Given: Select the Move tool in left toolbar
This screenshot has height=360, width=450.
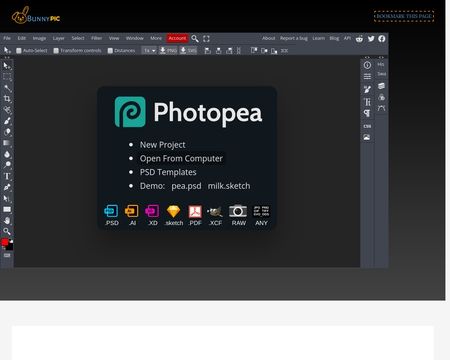Looking at the screenshot, I should click(7, 66).
